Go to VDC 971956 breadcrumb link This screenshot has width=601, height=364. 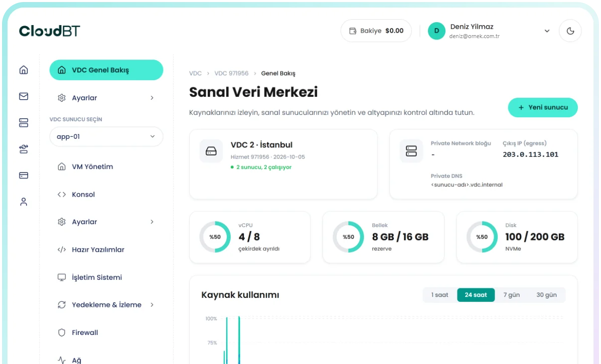[231, 73]
